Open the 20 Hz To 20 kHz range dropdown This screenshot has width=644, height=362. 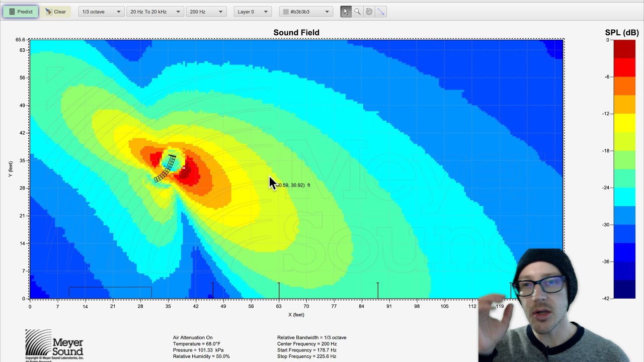[x=155, y=12]
